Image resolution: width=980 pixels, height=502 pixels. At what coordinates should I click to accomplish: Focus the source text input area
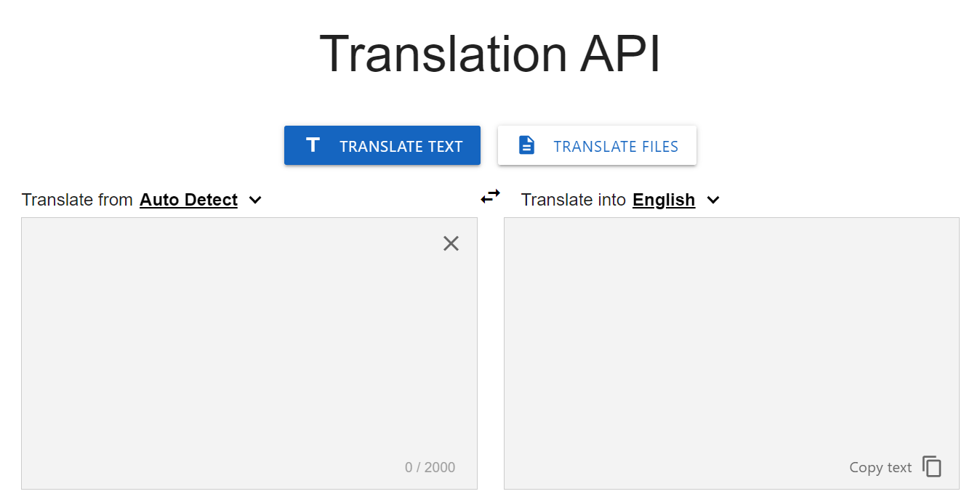coord(249,353)
